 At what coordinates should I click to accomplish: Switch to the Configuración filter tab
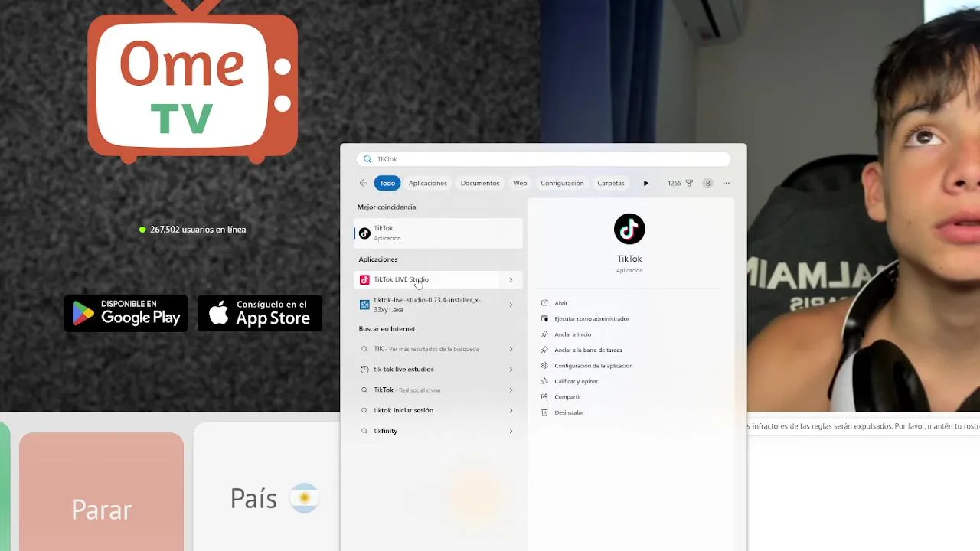click(562, 183)
